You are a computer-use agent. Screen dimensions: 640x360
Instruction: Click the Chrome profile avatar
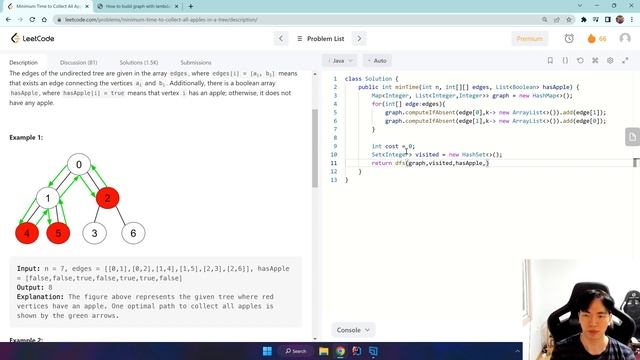[620, 20]
